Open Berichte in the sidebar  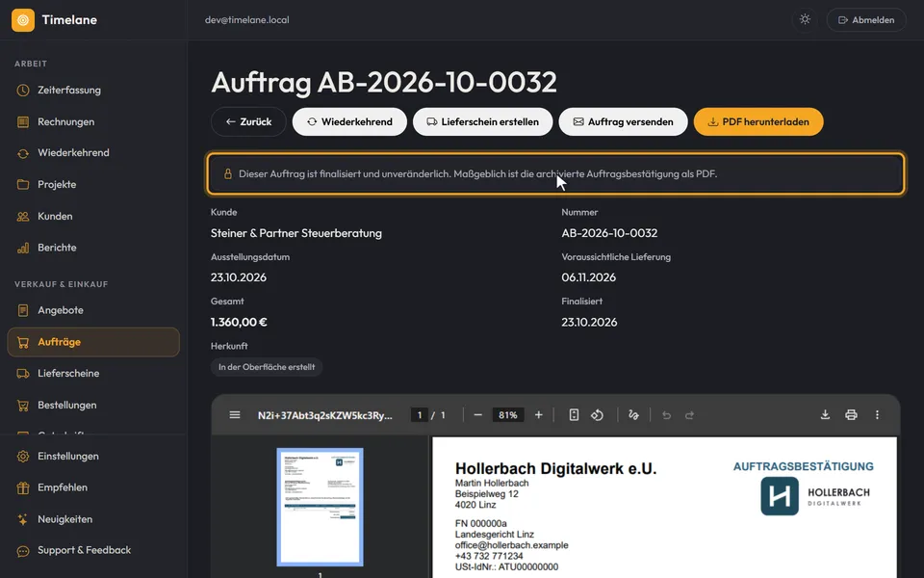click(93, 248)
